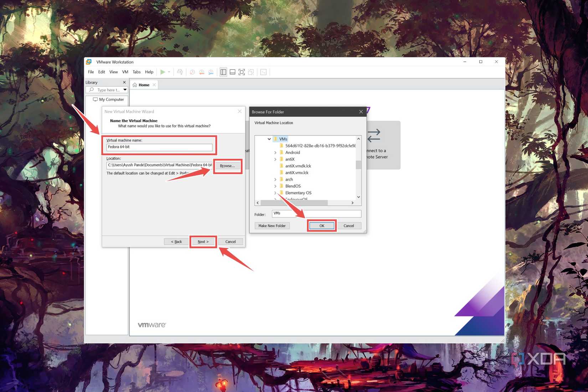Enter full screen mode icon
588x392 pixels.
coord(242,72)
